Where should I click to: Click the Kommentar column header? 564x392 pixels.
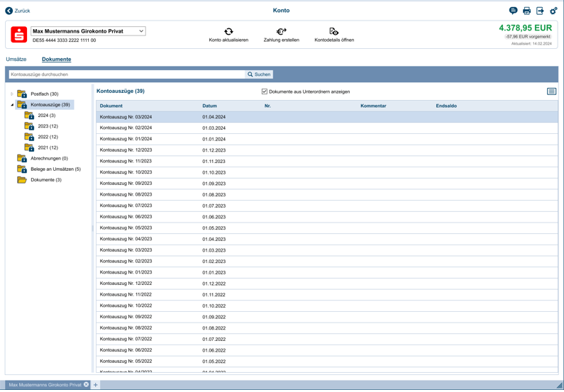(x=373, y=106)
